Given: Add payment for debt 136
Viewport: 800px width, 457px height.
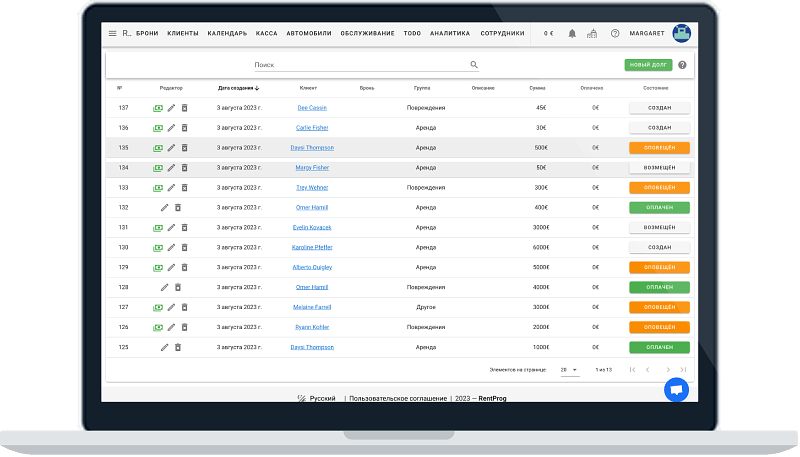Looking at the screenshot, I should [158, 128].
